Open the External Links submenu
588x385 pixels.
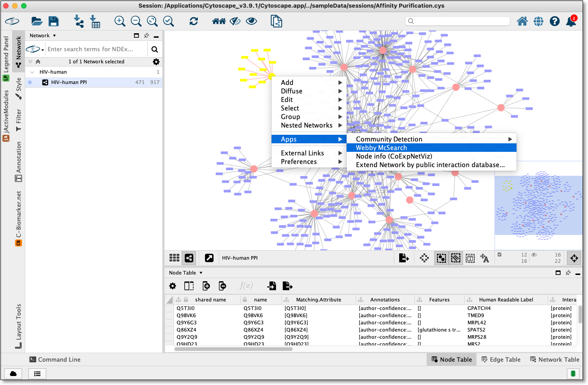pyautogui.click(x=308, y=153)
